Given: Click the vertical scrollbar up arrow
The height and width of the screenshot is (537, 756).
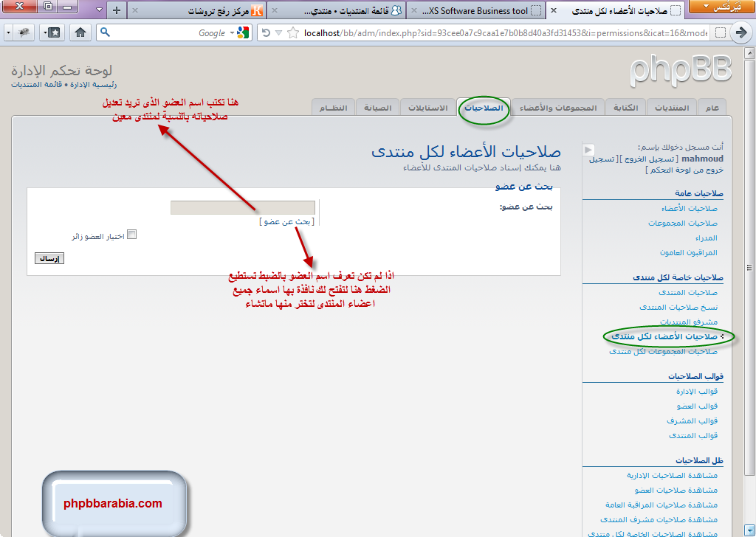Looking at the screenshot, I should click(x=749, y=52).
